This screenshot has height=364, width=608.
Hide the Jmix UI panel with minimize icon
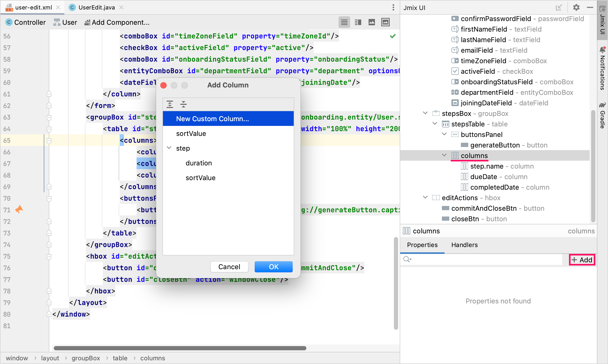coord(590,7)
